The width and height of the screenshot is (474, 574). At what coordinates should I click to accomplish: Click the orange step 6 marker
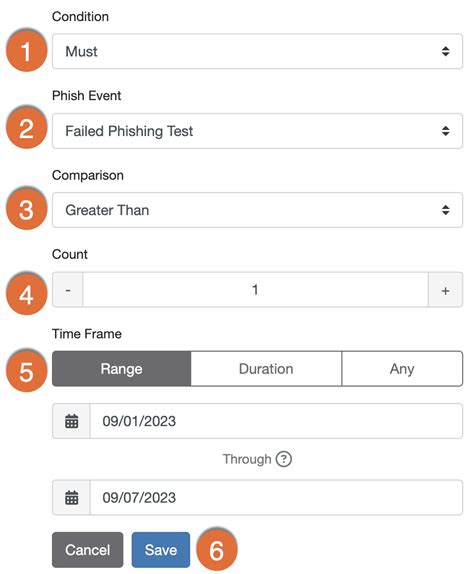[x=217, y=550]
